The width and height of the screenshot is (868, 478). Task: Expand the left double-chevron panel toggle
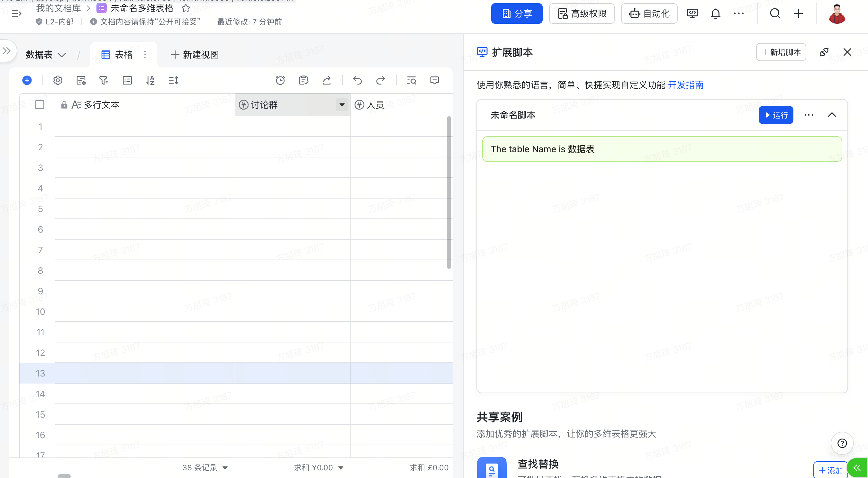(x=6, y=51)
